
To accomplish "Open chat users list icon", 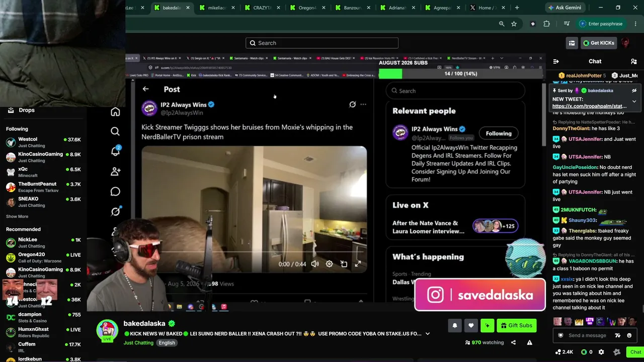I will coord(633,61).
